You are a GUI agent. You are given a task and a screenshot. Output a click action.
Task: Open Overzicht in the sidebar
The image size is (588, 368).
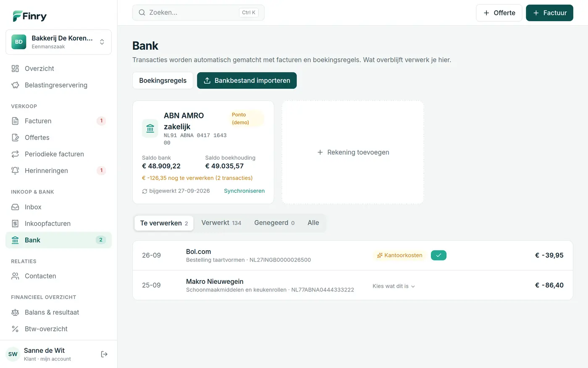58,69
